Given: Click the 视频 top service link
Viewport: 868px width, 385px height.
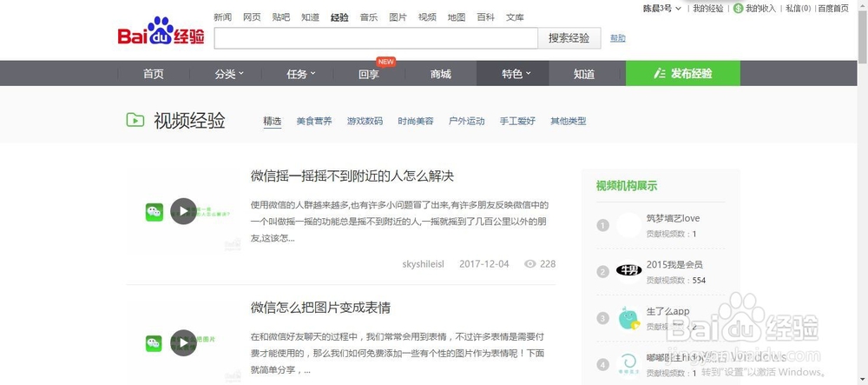Looking at the screenshot, I should [427, 17].
